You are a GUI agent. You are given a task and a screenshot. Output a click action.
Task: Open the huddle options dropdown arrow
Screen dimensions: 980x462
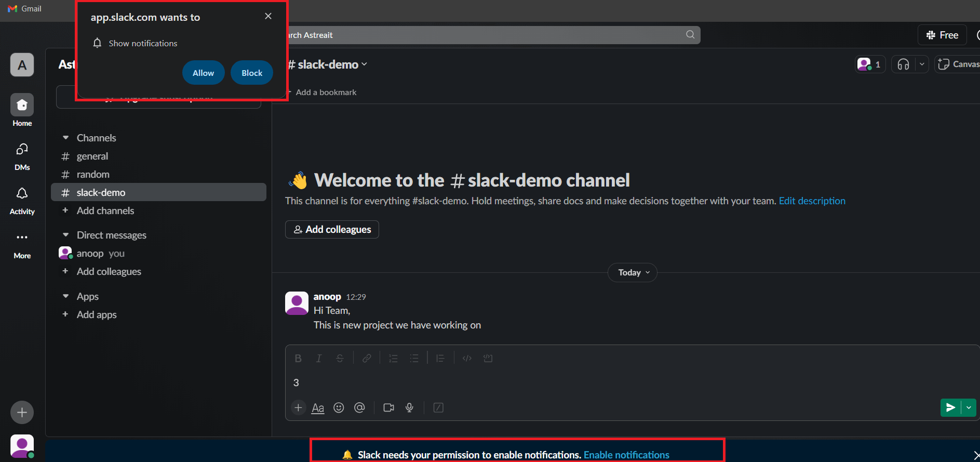point(922,64)
